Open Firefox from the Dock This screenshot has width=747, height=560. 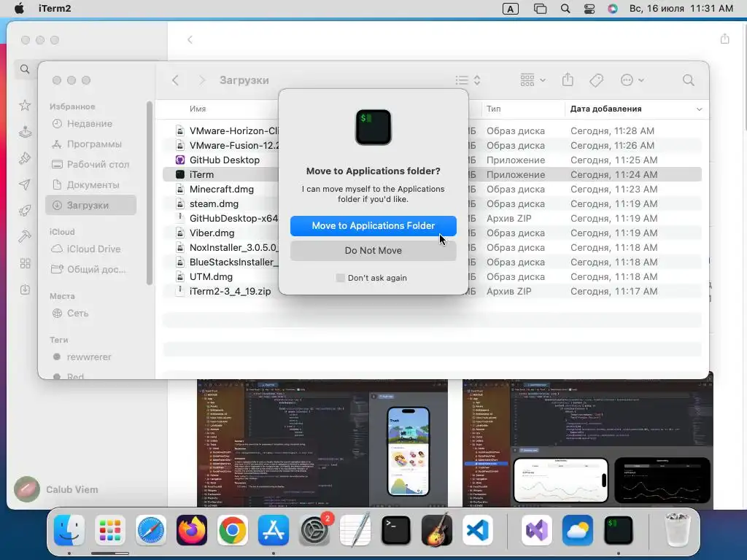point(192,530)
